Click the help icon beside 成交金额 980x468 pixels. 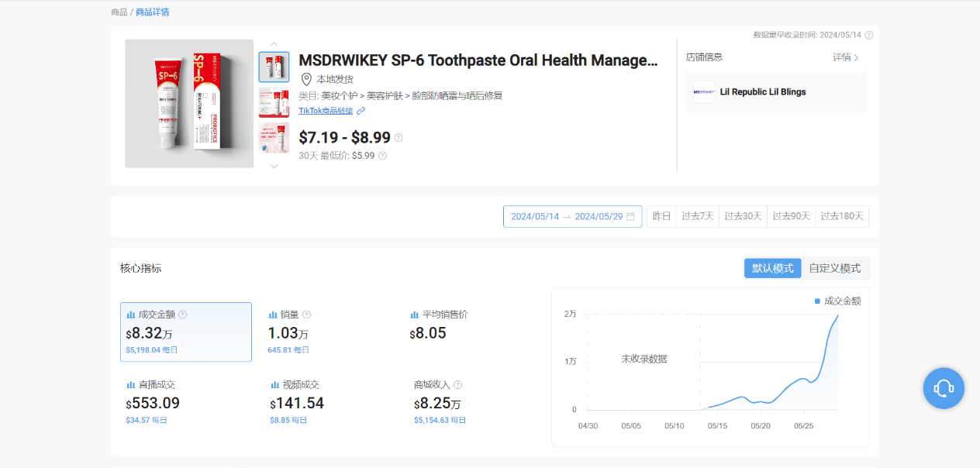tap(183, 315)
